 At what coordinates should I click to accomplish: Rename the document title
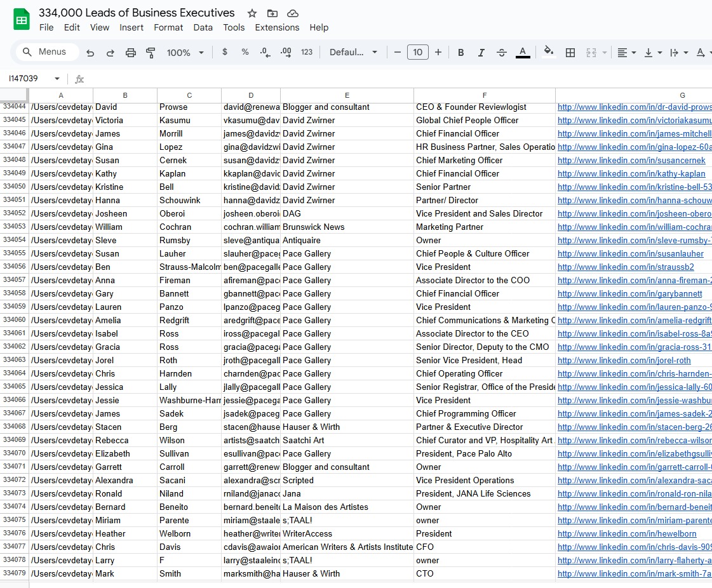coord(137,13)
